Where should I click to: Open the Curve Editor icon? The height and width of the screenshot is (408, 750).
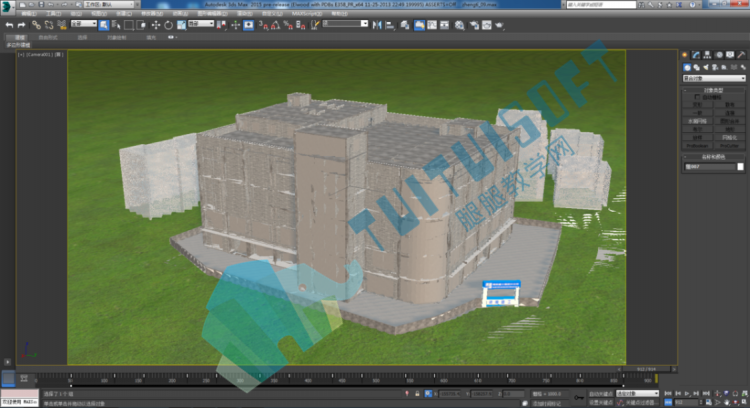[x=432, y=25]
